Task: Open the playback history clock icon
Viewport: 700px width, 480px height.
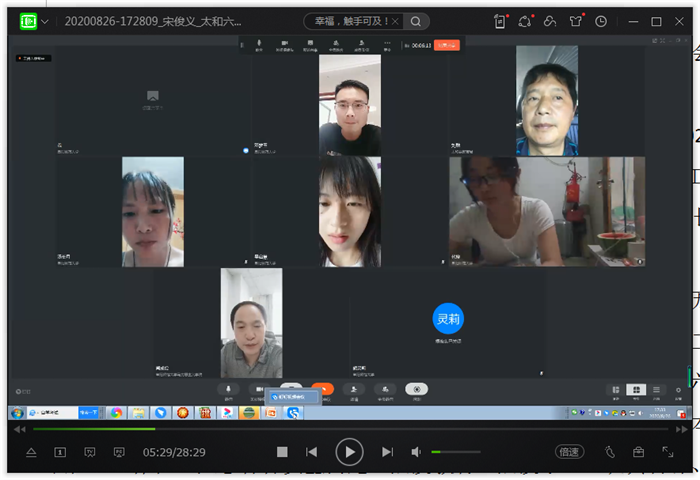Action: click(x=600, y=21)
